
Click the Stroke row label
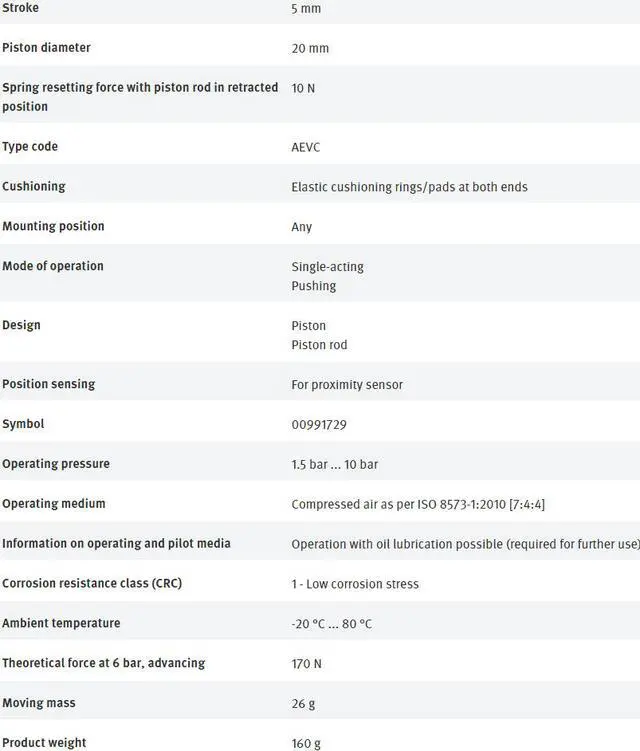coord(21,8)
